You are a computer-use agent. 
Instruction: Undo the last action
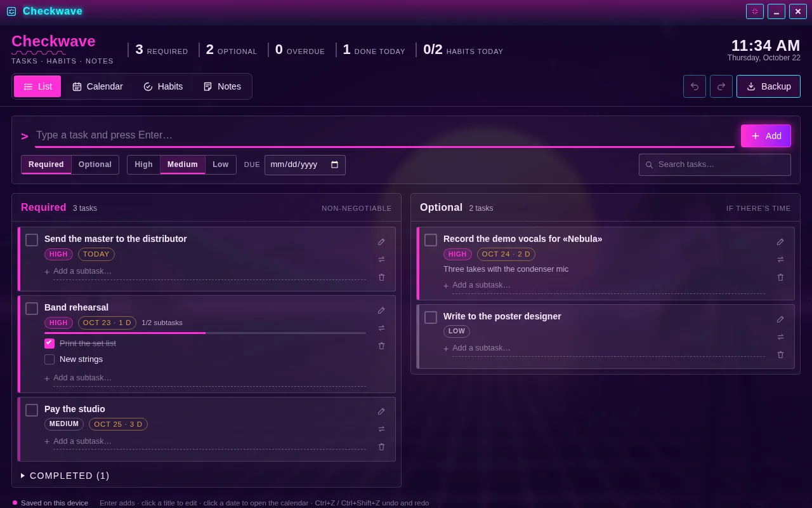[695, 86]
